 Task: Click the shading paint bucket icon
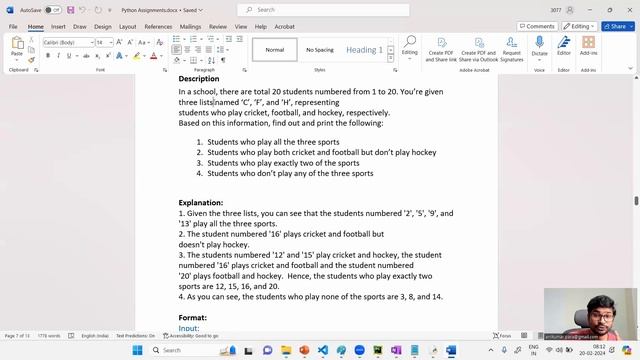177,60
